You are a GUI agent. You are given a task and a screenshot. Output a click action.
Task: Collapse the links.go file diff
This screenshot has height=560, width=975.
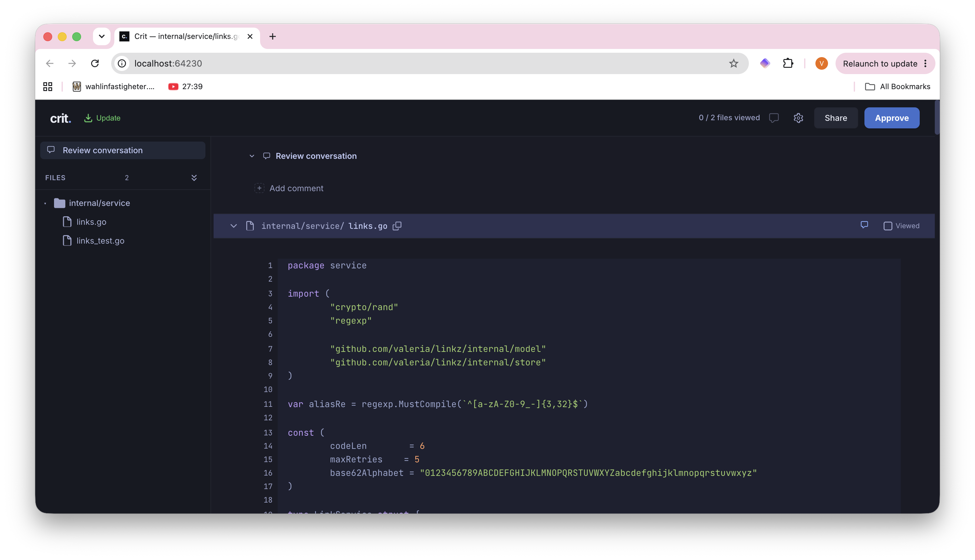coord(234,226)
